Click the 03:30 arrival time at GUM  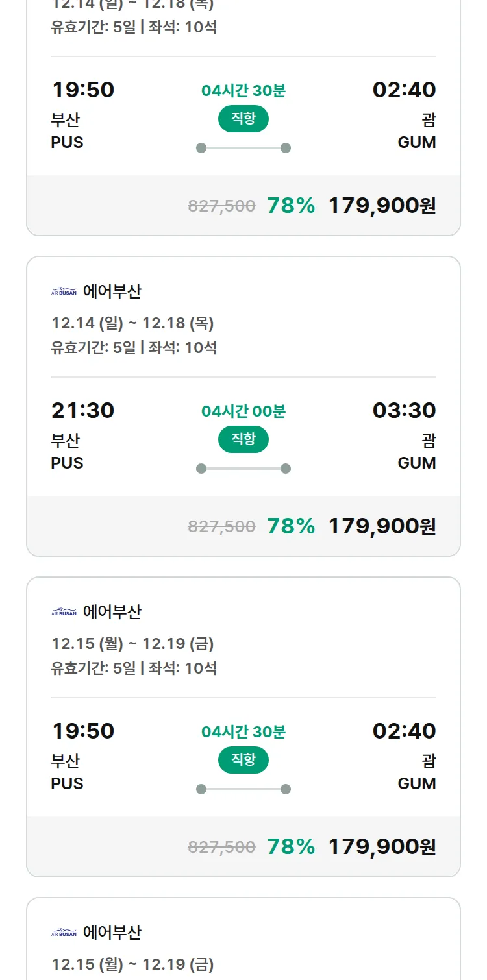pyautogui.click(x=404, y=410)
